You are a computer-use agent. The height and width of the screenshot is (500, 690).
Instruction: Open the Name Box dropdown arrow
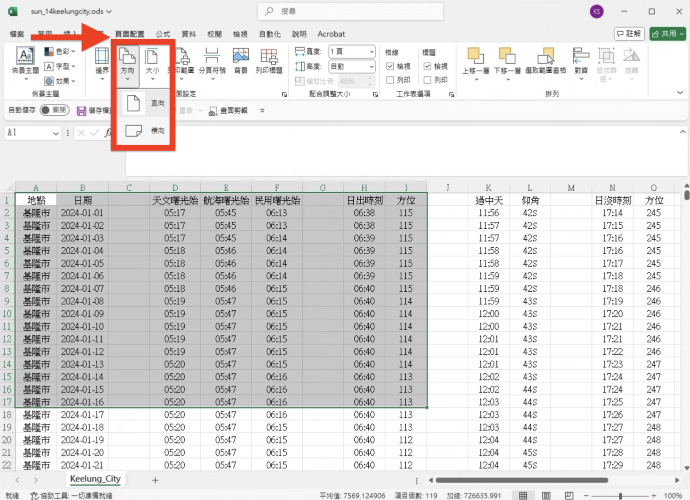pyautogui.click(x=56, y=133)
